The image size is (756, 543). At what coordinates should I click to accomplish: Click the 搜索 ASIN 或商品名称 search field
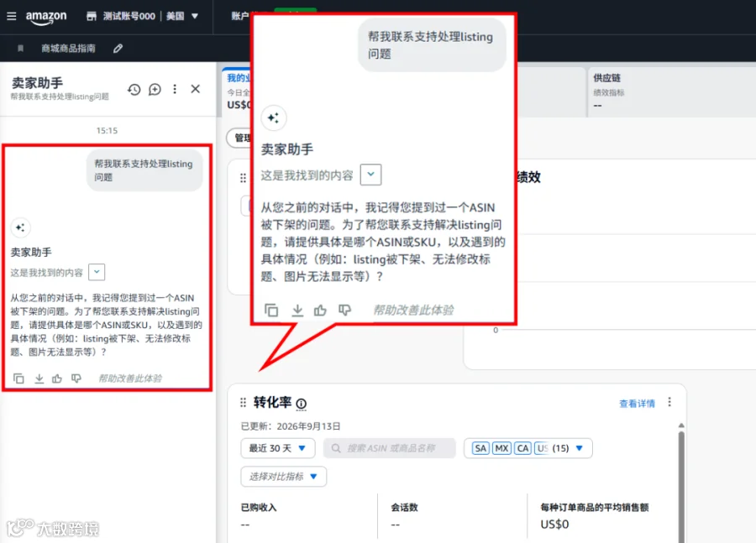tap(390, 448)
